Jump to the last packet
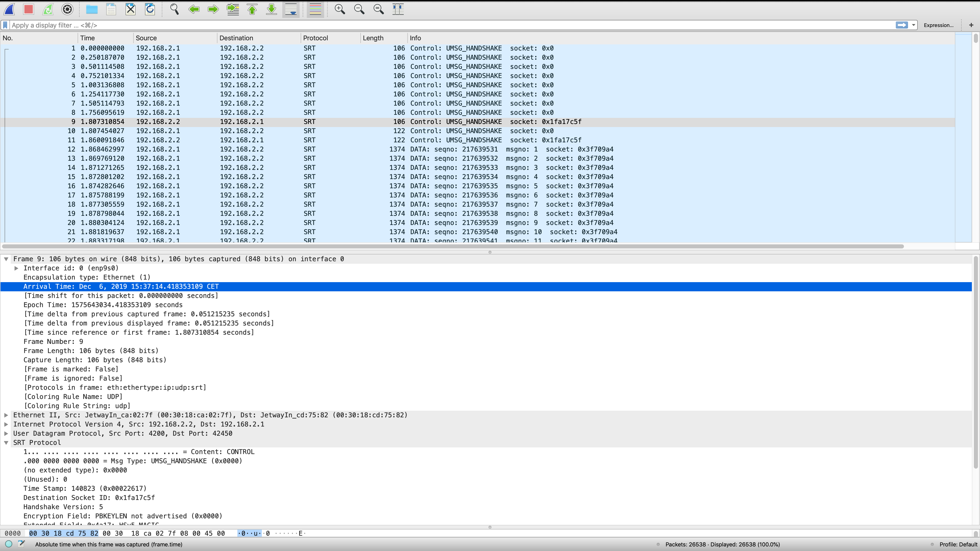This screenshot has height=551, width=980. click(272, 9)
